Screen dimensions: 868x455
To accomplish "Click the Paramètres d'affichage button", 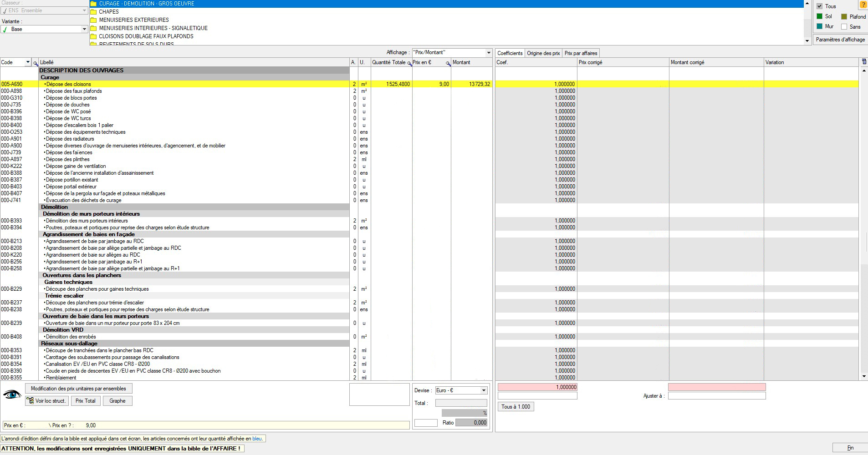I will [x=840, y=40].
